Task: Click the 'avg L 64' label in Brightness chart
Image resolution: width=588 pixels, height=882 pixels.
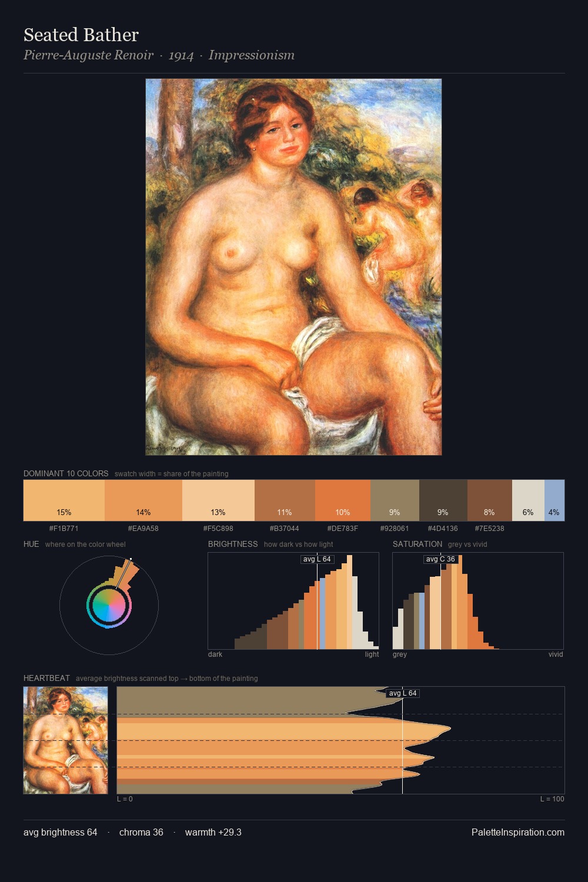Action: pos(317,559)
